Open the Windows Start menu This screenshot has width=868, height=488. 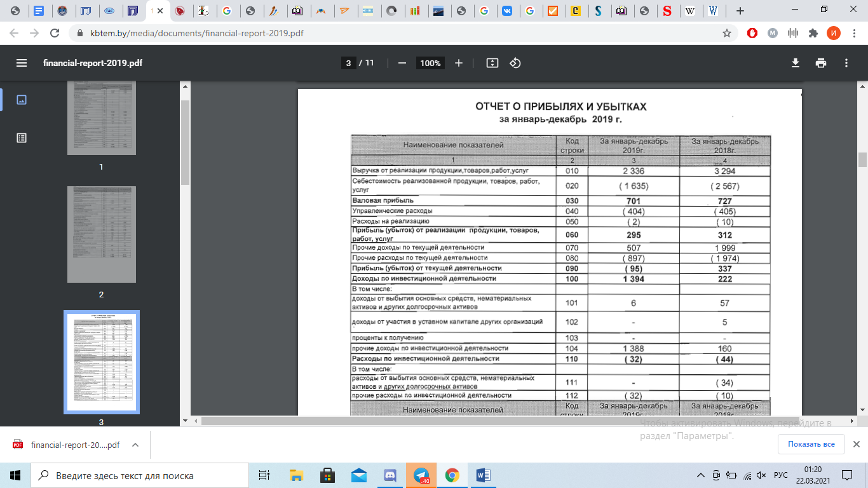[x=15, y=475]
